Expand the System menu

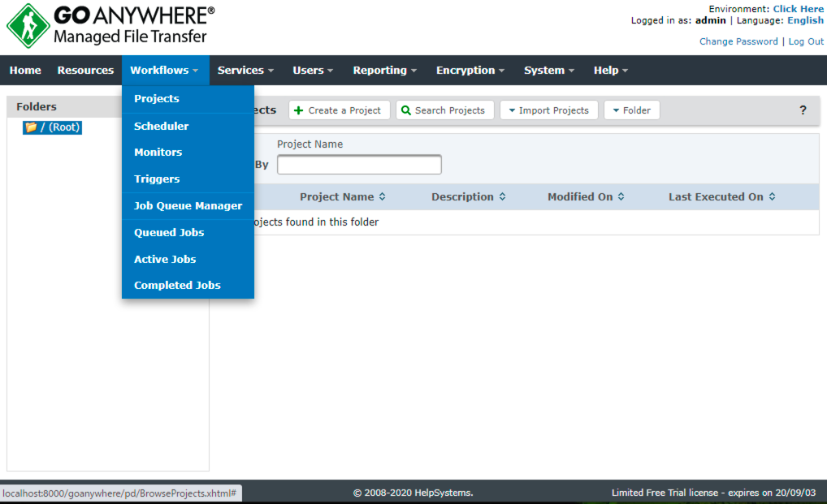point(549,70)
